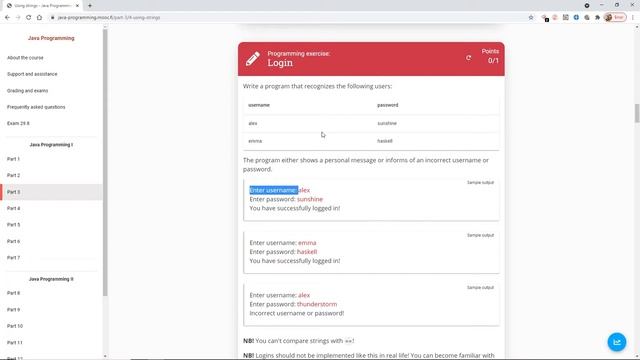Click the sidebar vertical scrollbar
640x360 pixels.
105,162
